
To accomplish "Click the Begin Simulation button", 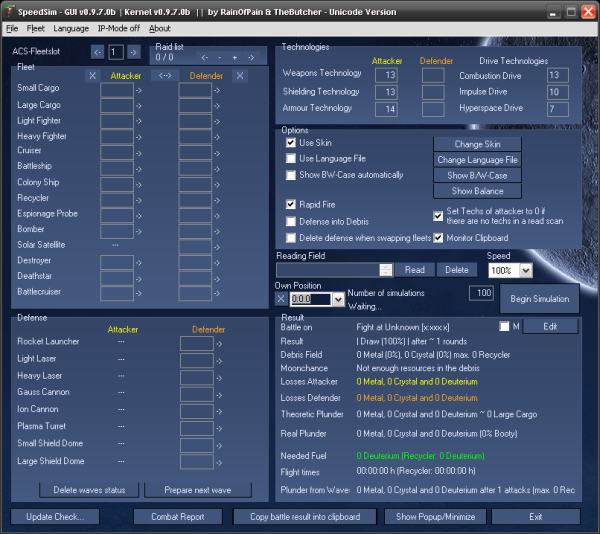I will 540,299.
